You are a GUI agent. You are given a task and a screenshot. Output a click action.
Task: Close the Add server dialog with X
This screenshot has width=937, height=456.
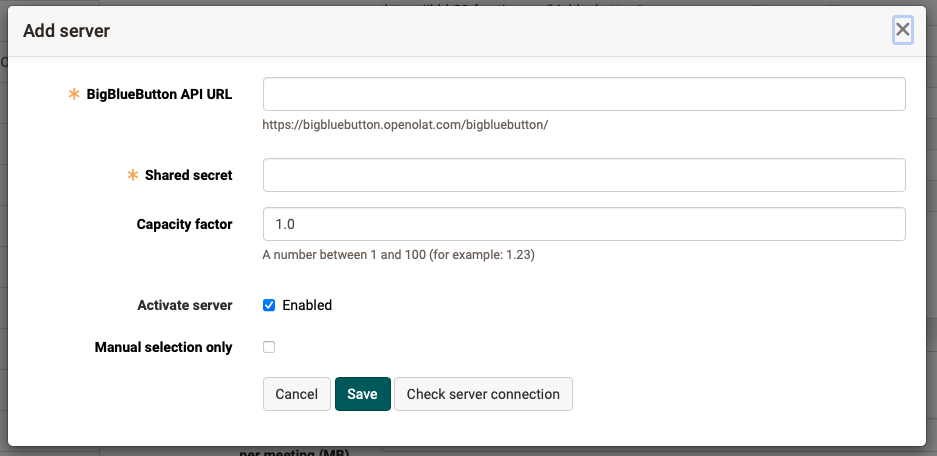(902, 30)
